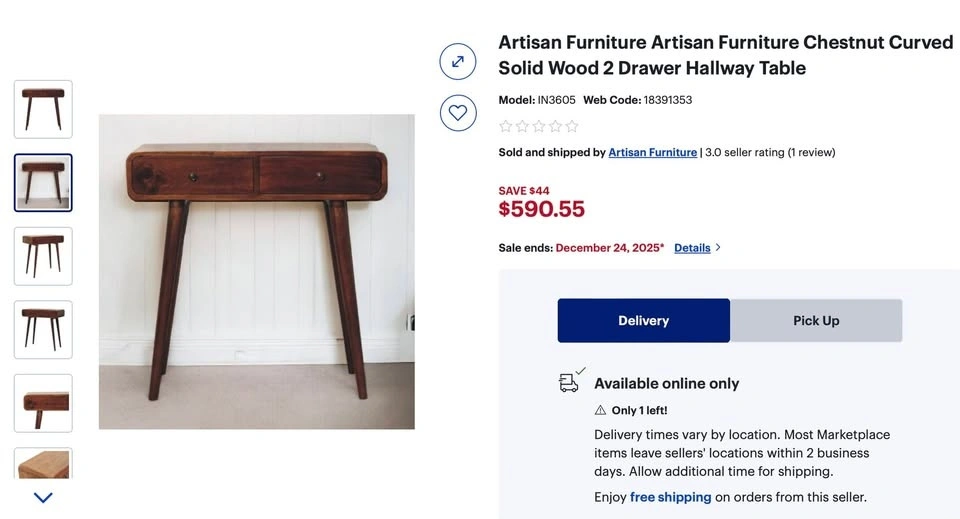Click the main hallway table product image
960x519 pixels.
click(x=256, y=272)
